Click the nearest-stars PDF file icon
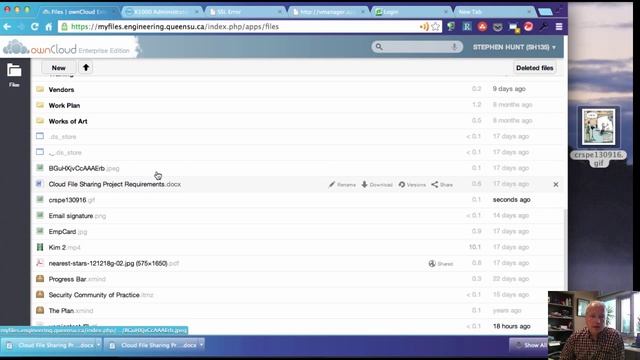This screenshot has width=640, height=360. coord(40,263)
